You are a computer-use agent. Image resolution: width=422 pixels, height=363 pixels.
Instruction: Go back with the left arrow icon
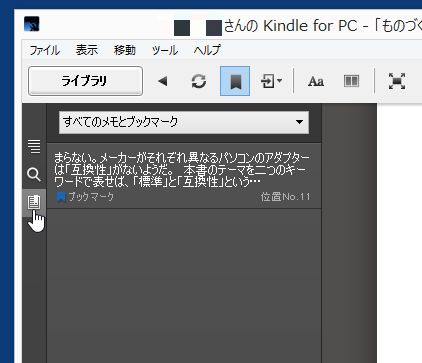tap(163, 81)
